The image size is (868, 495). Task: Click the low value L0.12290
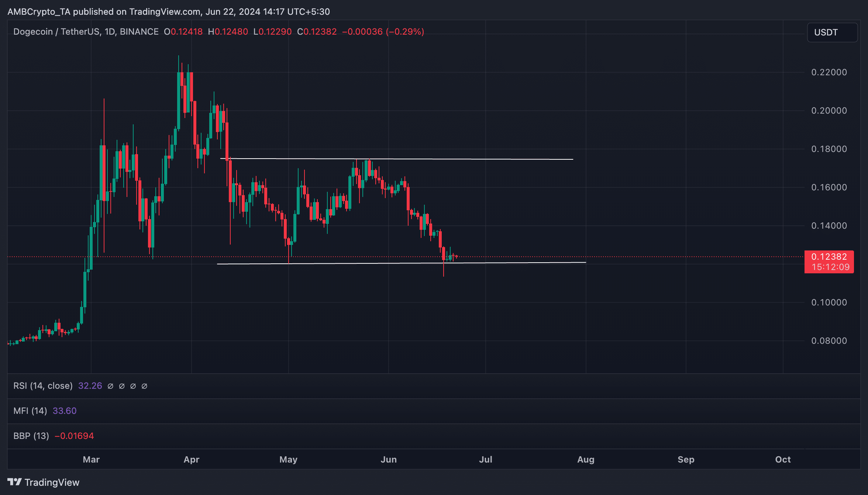tap(273, 32)
